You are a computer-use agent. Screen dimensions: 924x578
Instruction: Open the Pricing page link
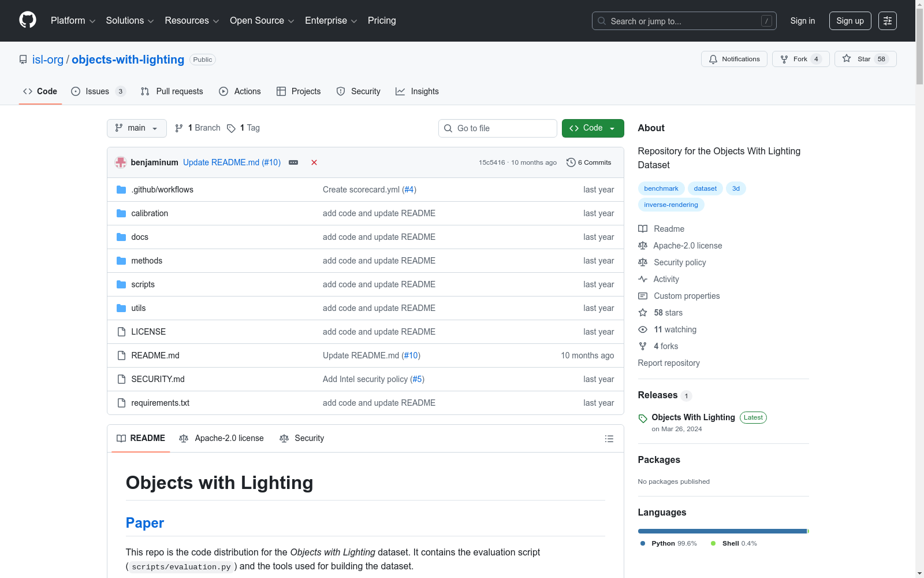(x=382, y=21)
